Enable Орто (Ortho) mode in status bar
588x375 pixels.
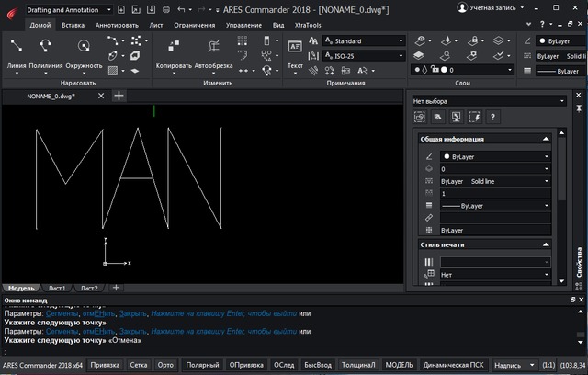click(x=165, y=365)
